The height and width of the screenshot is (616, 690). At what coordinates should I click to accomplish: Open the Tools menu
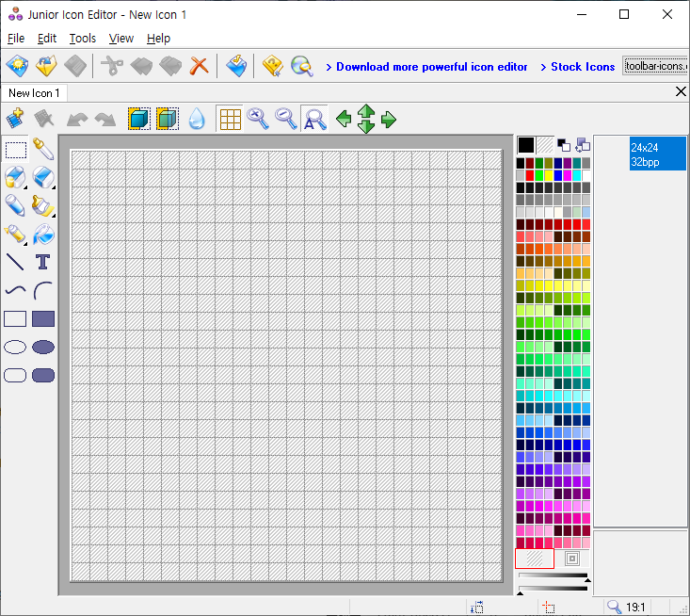coord(83,39)
